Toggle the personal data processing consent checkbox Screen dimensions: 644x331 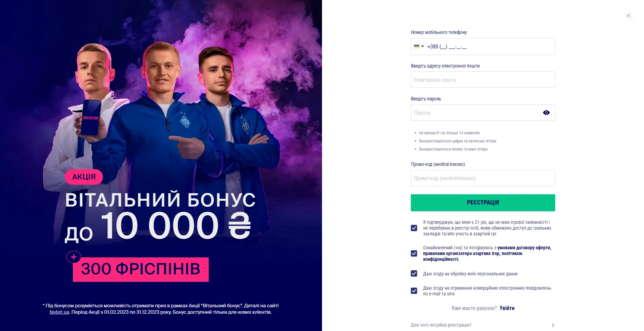[414, 273]
